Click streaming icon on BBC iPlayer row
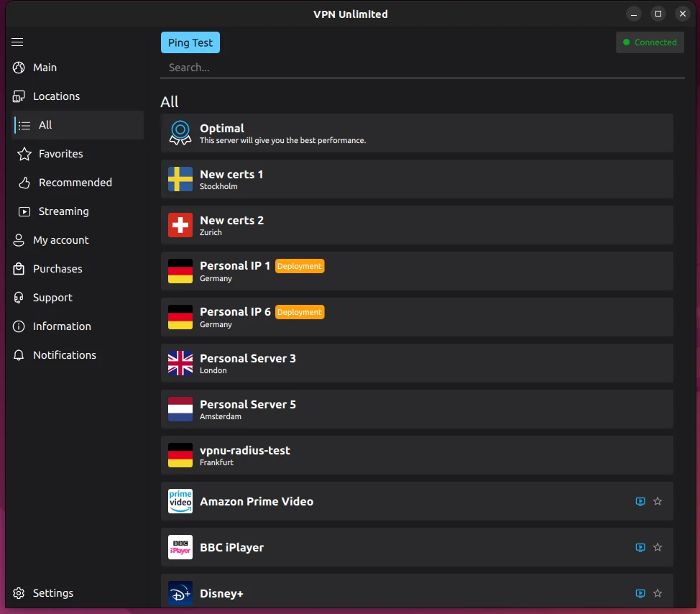This screenshot has width=700, height=614. point(640,547)
